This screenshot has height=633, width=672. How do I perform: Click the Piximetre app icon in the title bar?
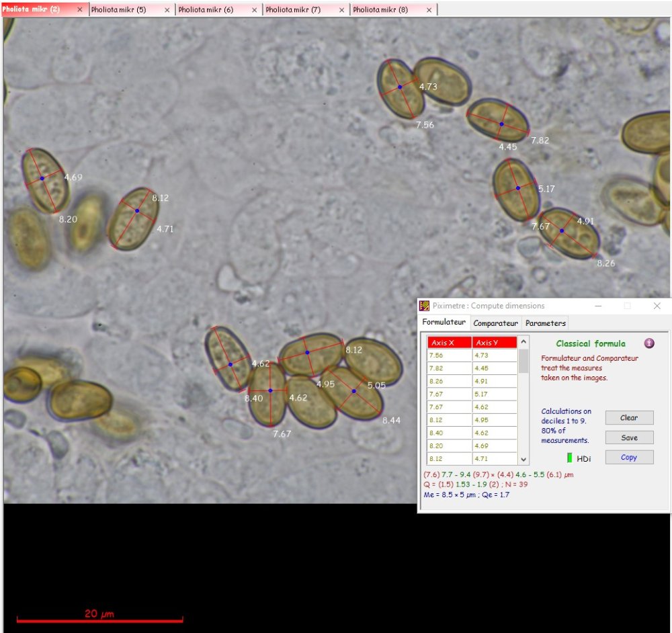point(425,306)
